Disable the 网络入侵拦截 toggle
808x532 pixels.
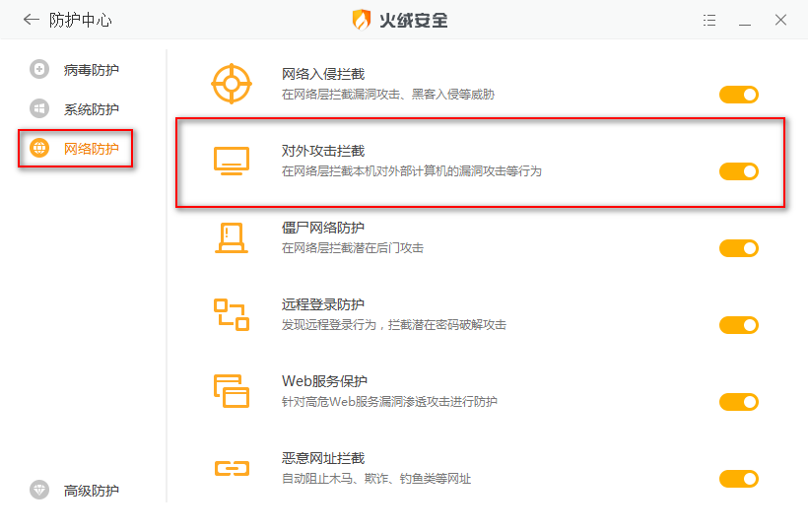click(738, 95)
